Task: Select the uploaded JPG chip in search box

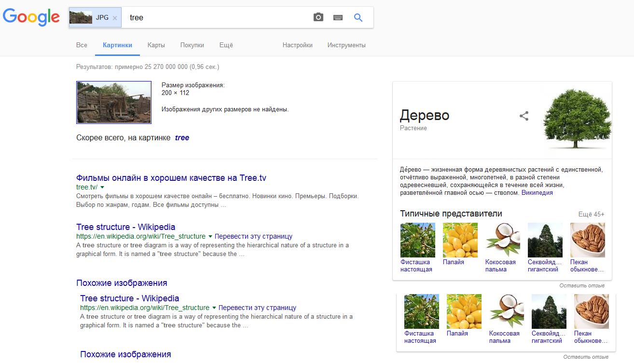Action: tap(95, 17)
